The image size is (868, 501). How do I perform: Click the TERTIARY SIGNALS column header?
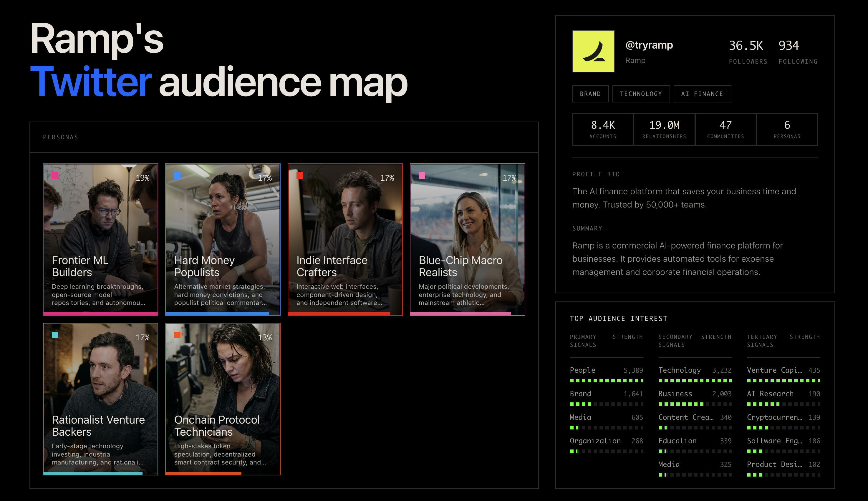pyautogui.click(x=762, y=341)
